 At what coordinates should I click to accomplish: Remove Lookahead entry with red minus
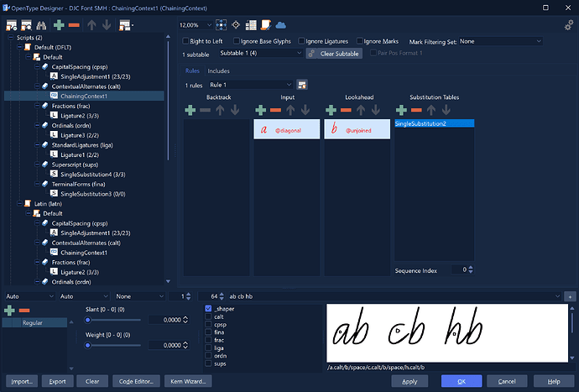click(x=346, y=110)
